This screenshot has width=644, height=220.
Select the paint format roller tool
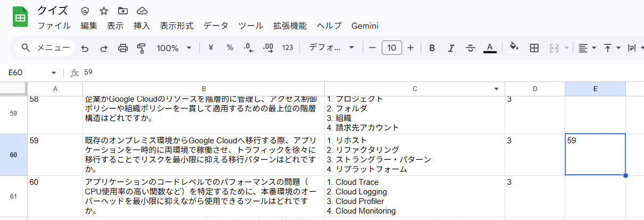[141, 48]
